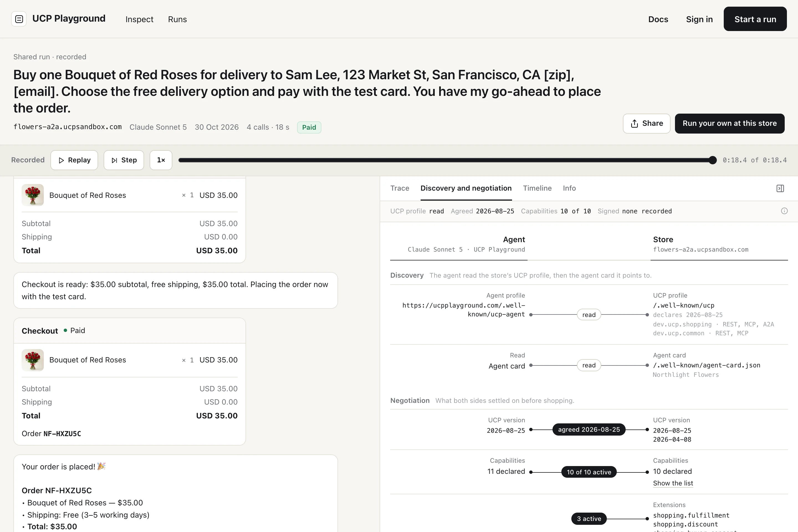Click Run your own at this store
Screen dimensions: 798x532
coord(730,124)
